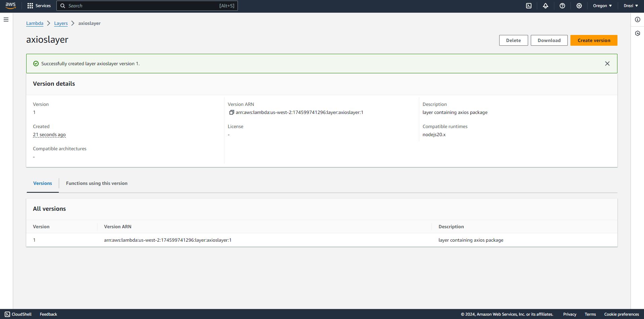
Task: Open the AWS home logo
Action: (10, 6)
